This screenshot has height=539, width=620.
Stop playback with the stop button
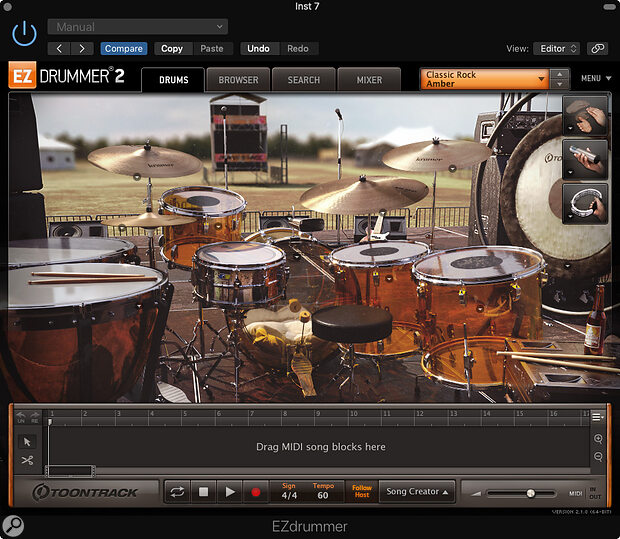(x=204, y=492)
